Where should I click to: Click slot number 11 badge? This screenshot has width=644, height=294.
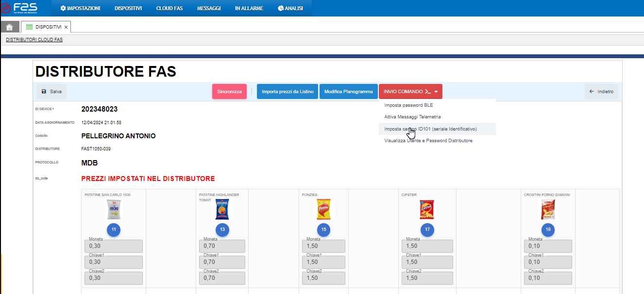[113, 229]
